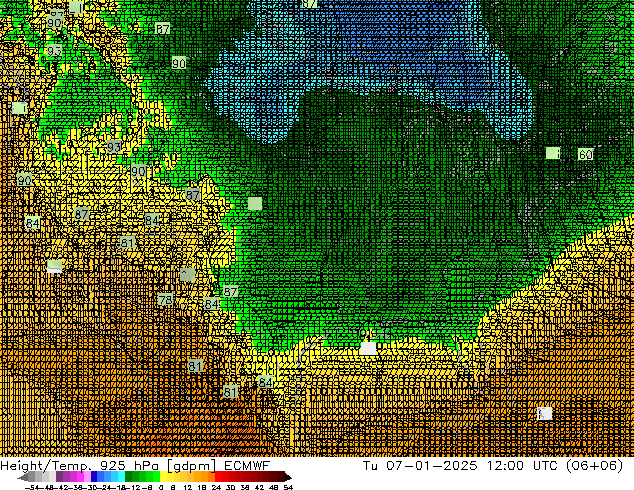The width and height of the screenshot is (634, 490).
Task: Click the 'ECMWF' model name
Action: 247,465
